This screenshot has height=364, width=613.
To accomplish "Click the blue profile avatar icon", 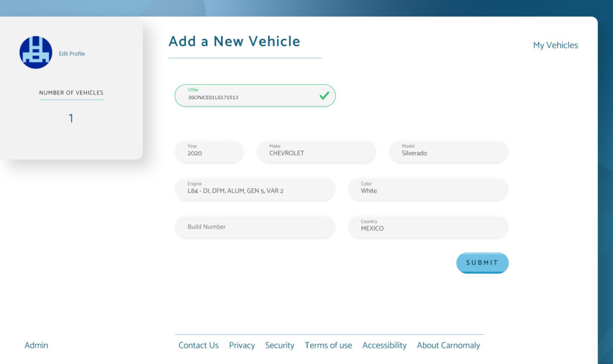I will [x=36, y=53].
